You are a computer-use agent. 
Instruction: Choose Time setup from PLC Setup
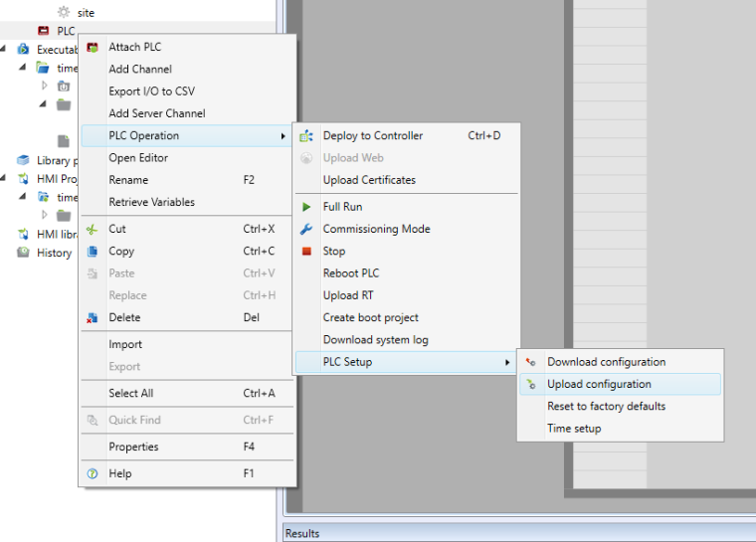coord(574,429)
